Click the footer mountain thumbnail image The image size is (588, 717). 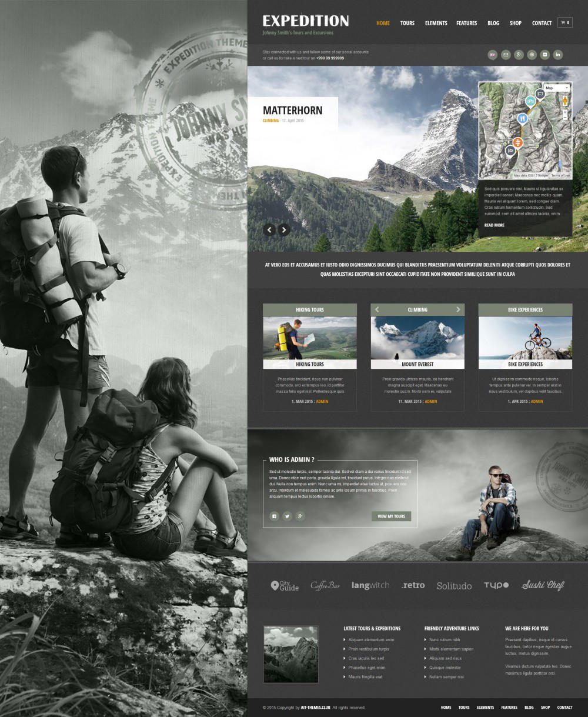click(x=290, y=654)
